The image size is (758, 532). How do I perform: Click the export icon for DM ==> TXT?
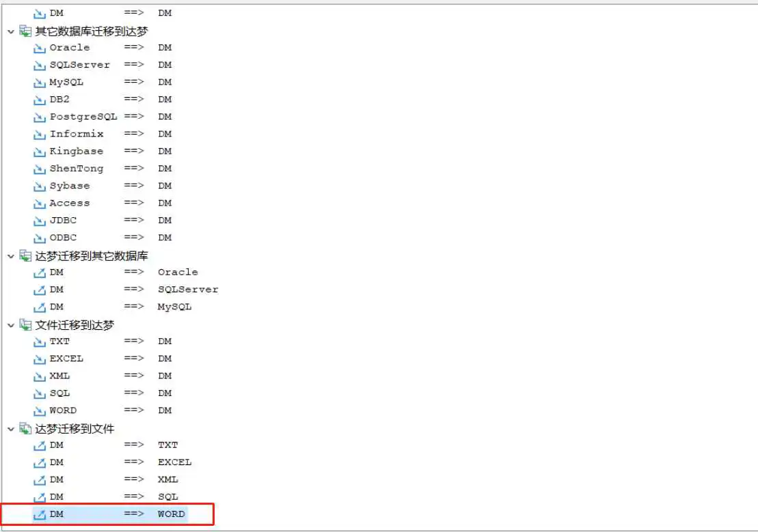point(40,445)
